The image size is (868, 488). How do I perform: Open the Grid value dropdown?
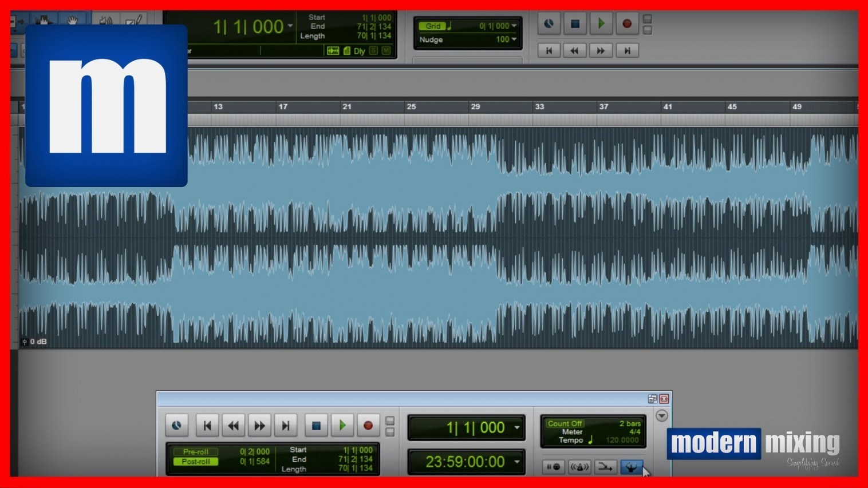(x=514, y=25)
